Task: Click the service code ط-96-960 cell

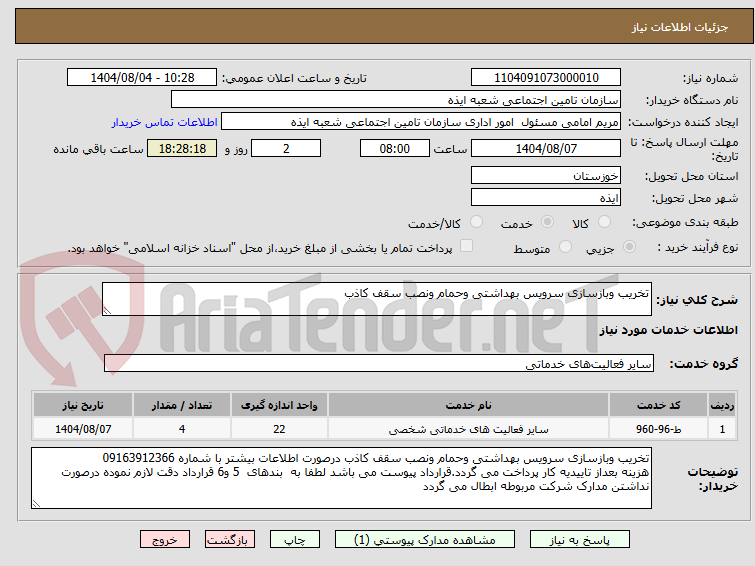Action: [658, 429]
